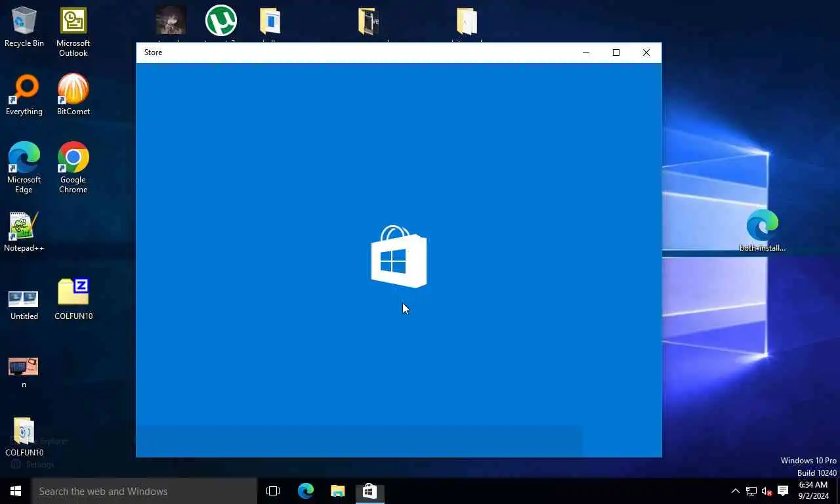Click the Search the web and Windows box
This screenshot has height=504, width=840.
point(144,491)
